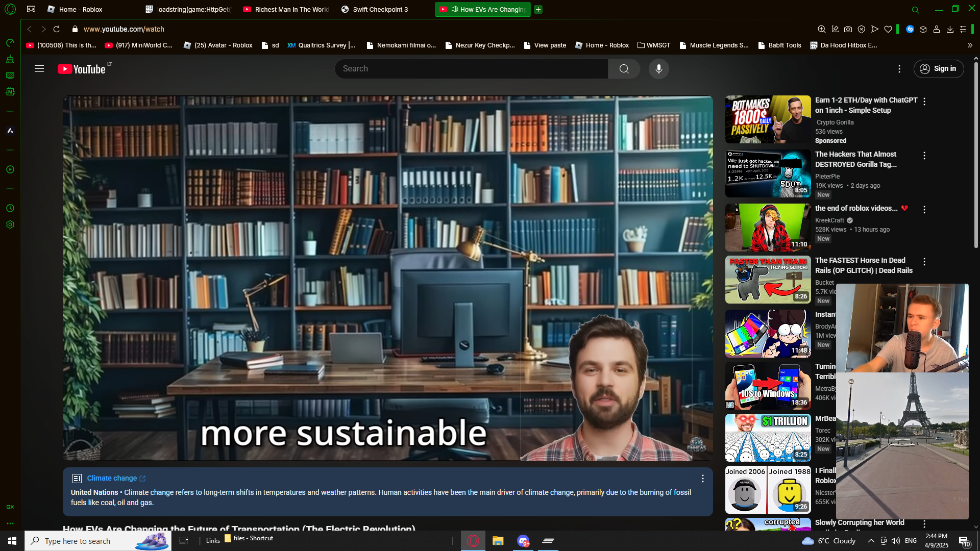Open FASTER THAN TRAIN horse thumbnail
This screenshot has height=551, width=980.
pos(768,280)
